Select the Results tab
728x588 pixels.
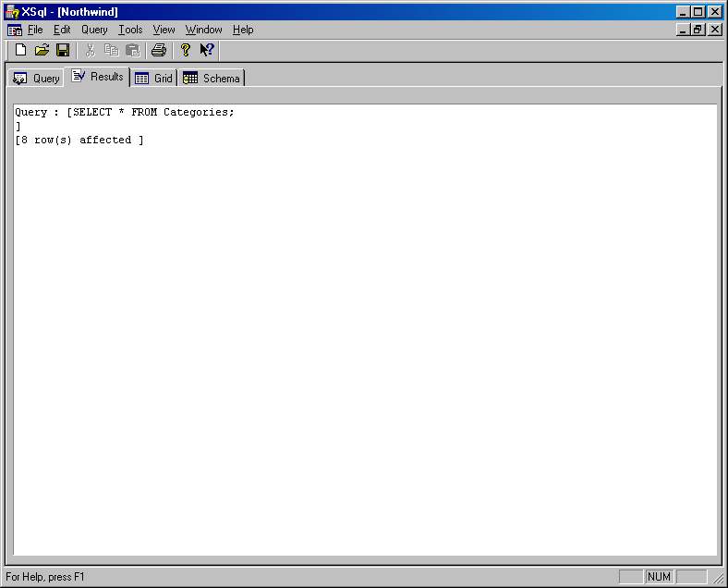98,76
